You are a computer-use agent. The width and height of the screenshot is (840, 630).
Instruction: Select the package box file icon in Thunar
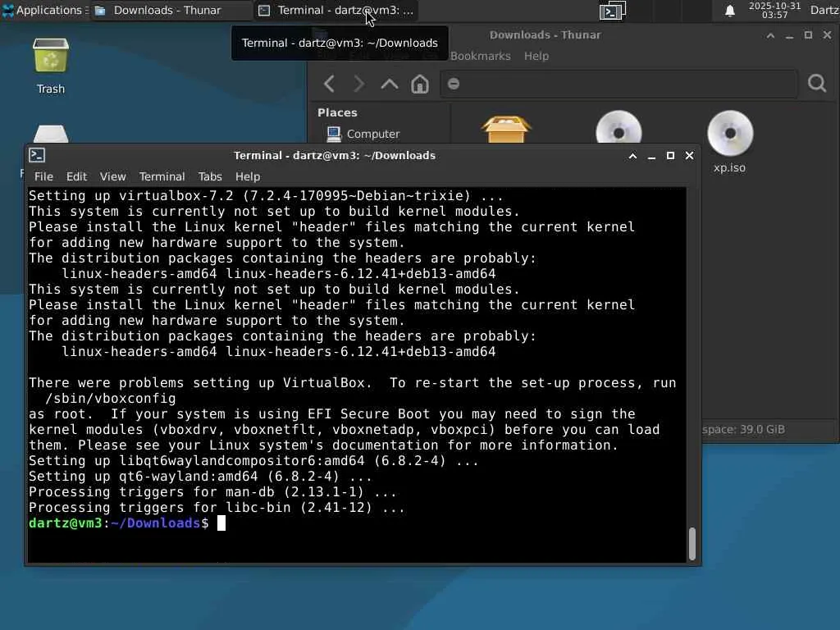[506, 129]
